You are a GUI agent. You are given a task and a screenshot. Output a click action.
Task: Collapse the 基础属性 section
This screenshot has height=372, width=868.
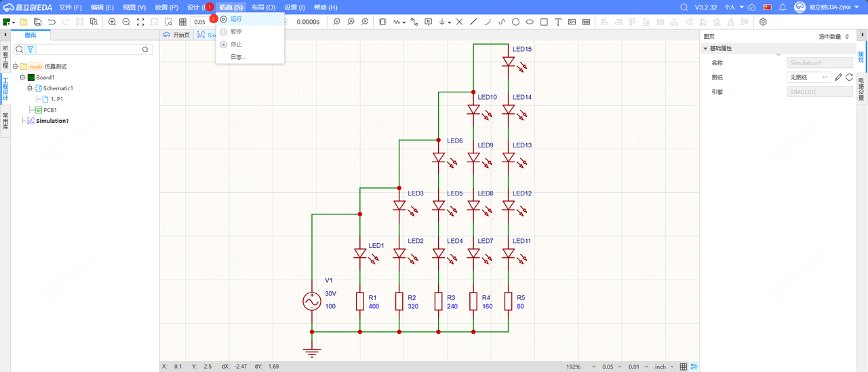(705, 49)
